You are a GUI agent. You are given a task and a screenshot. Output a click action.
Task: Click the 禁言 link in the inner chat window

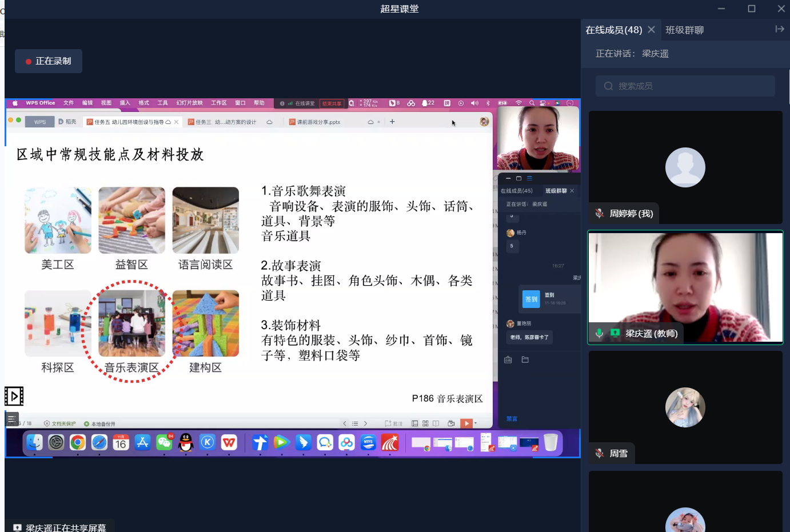pyautogui.click(x=512, y=419)
